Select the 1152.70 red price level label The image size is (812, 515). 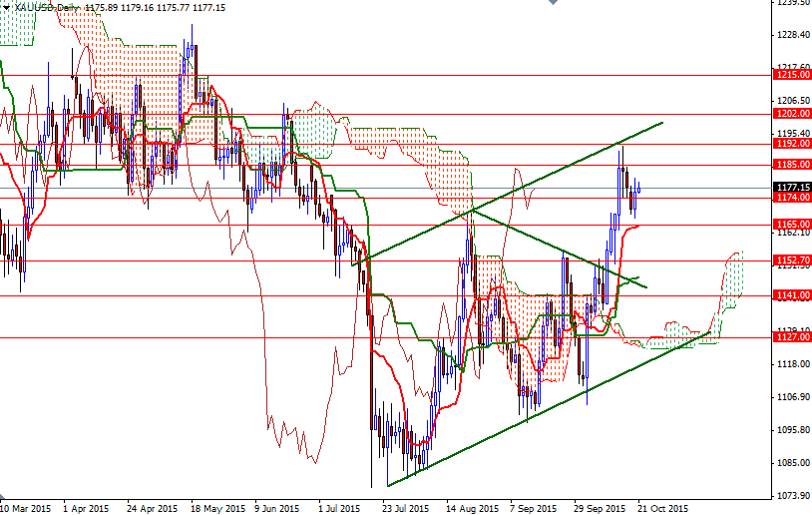coord(792,260)
